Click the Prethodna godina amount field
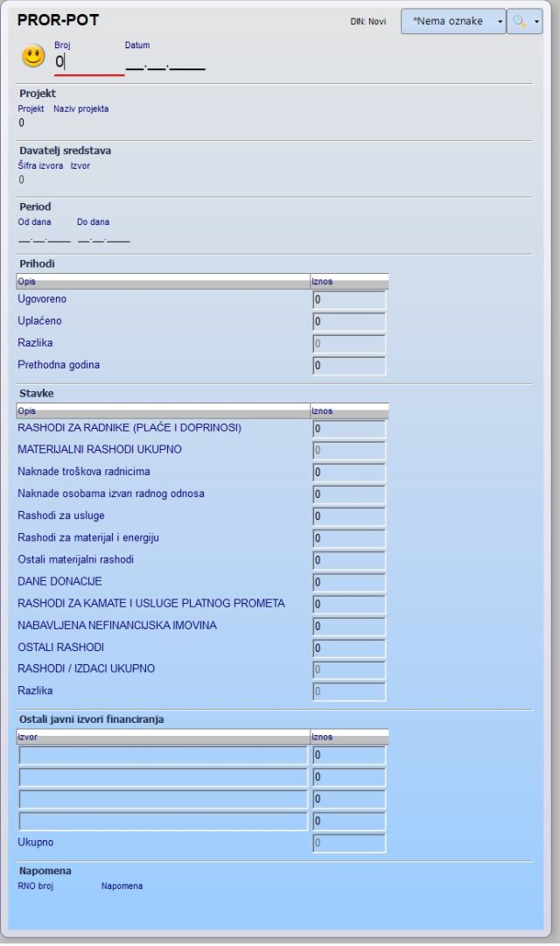560x946 pixels. pos(349,365)
